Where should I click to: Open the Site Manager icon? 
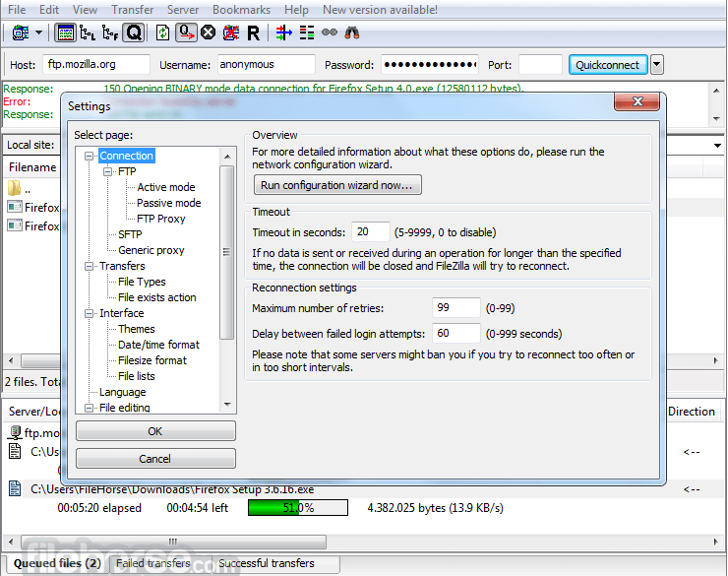click(x=21, y=32)
